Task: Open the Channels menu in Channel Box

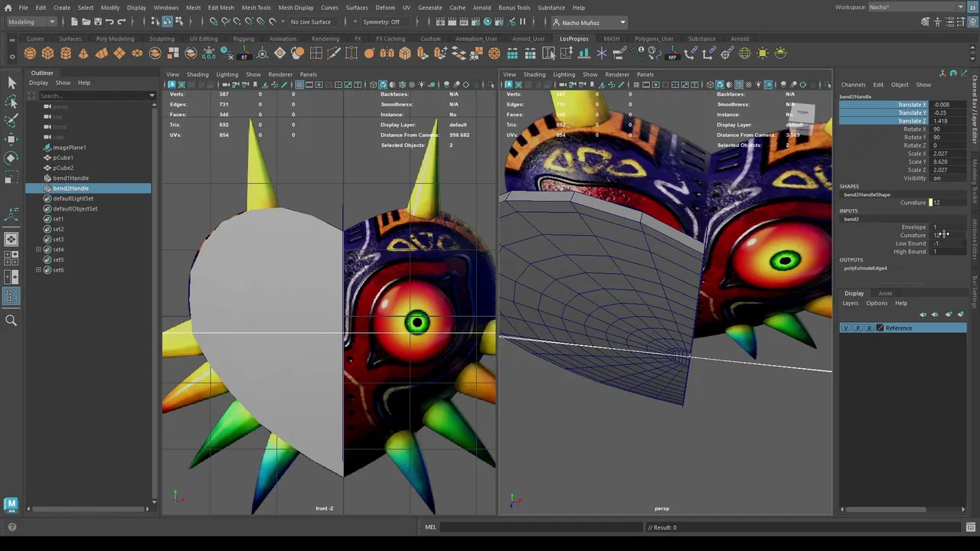Action: [x=853, y=85]
